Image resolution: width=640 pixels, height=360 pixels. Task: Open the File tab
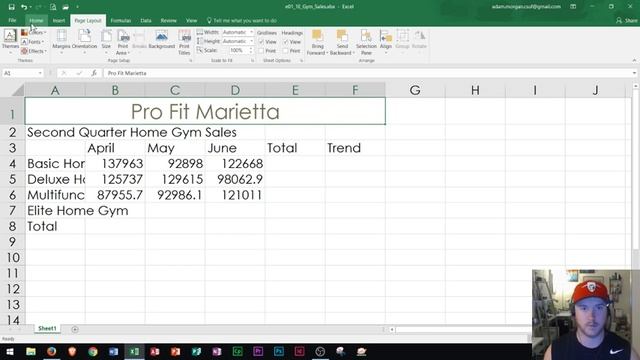tap(12, 20)
